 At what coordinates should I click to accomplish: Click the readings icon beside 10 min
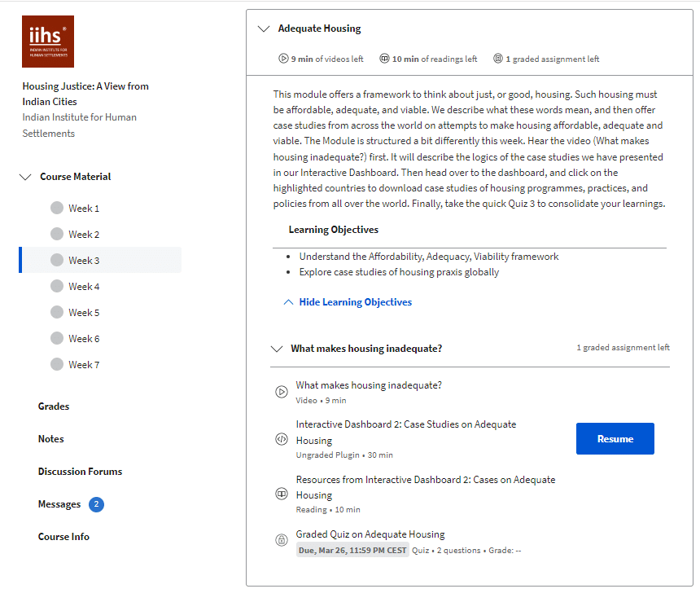[383, 59]
